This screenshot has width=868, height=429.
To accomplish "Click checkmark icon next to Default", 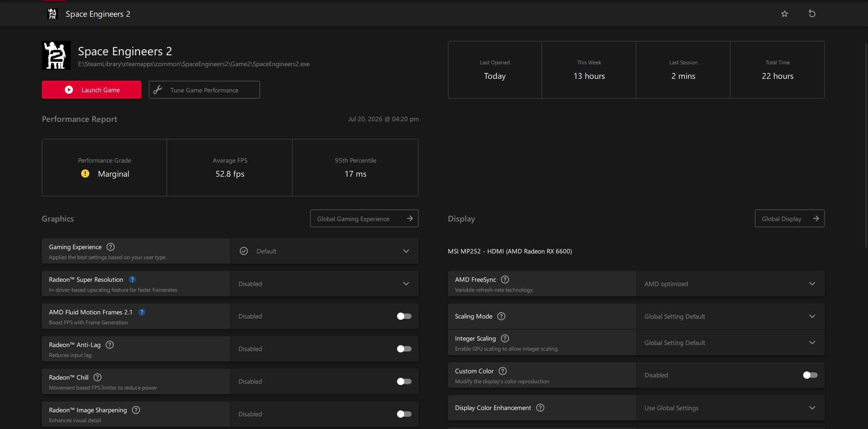I will click(x=244, y=251).
